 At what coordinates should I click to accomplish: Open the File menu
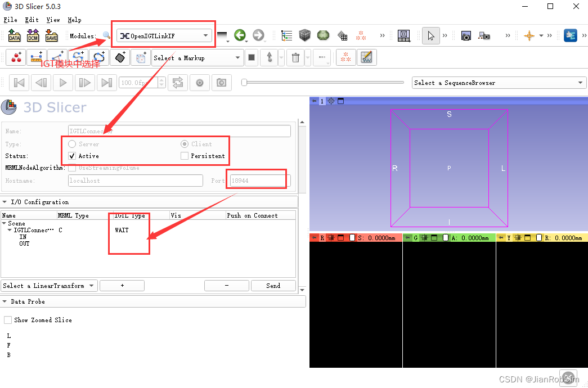10,19
